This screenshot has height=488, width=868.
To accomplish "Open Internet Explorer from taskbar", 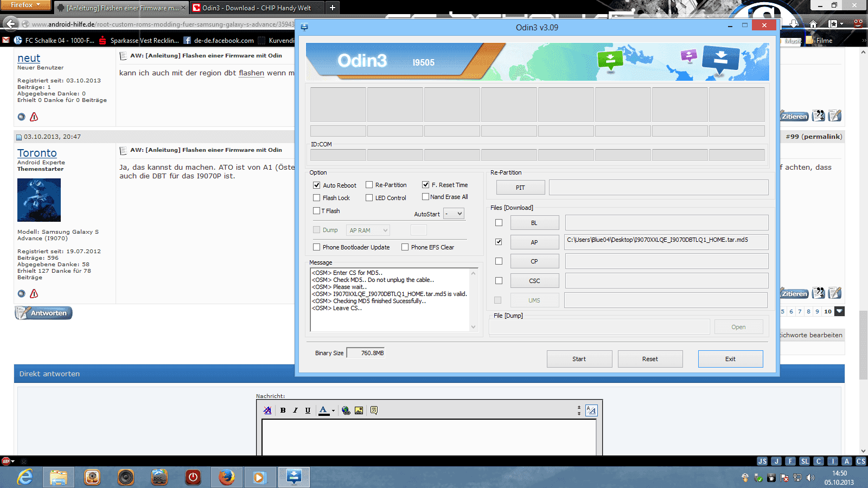I will click(25, 477).
